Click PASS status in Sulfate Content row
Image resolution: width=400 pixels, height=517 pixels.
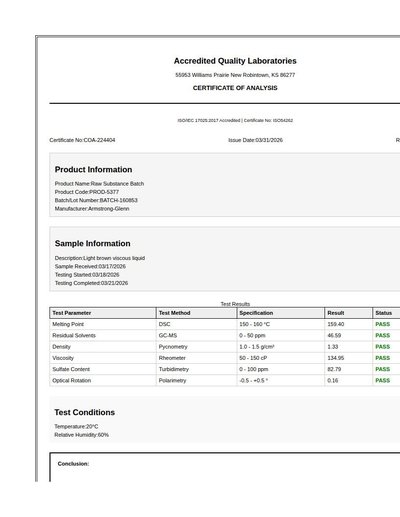(382, 369)
